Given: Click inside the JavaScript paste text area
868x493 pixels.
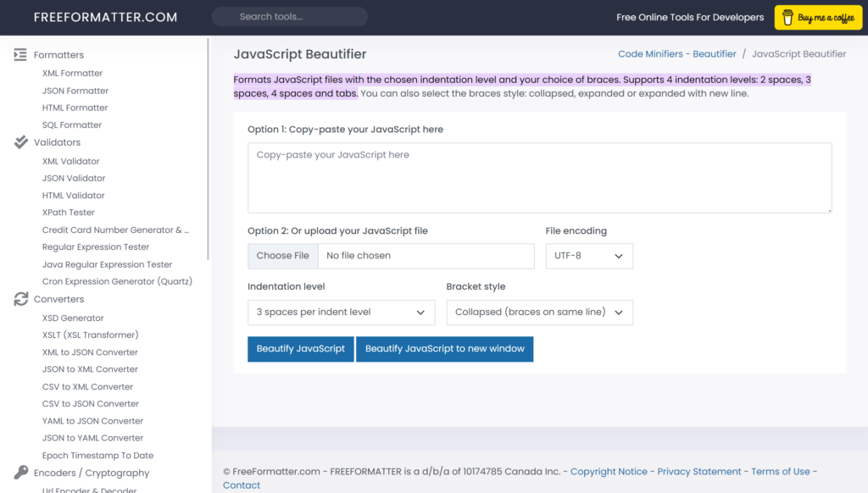Looking at the screenshot, I should click(x=539, y=178).
